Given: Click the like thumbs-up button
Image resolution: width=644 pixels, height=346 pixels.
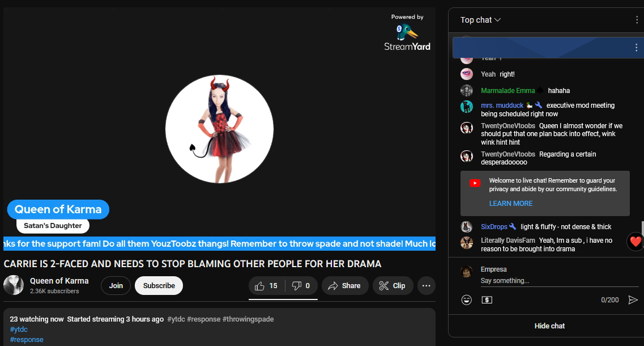Looking at the screenshot, I should click(267, 285).
